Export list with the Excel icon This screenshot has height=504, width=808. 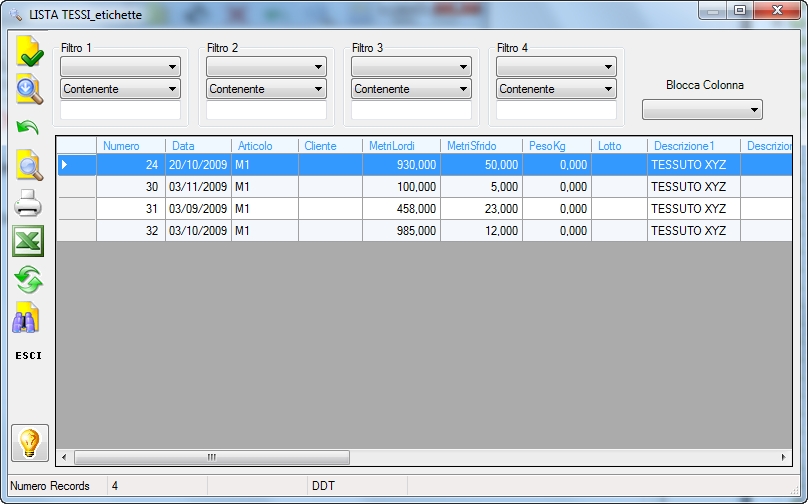pos(28,241)
